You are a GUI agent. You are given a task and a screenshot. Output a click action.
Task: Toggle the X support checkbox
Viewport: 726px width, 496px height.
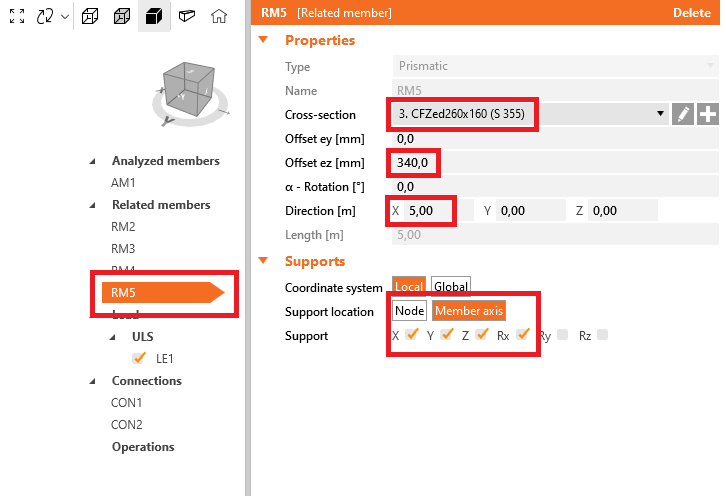tap(412, 334)
